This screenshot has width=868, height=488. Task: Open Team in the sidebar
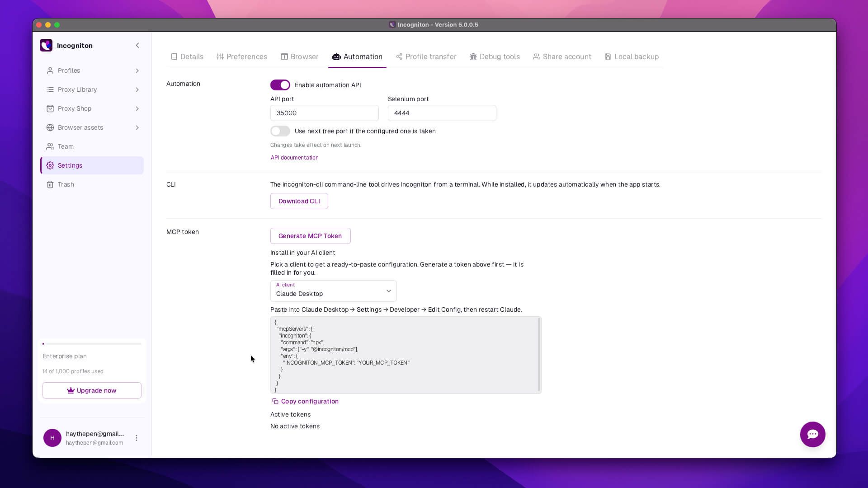[x=92, y=146]
